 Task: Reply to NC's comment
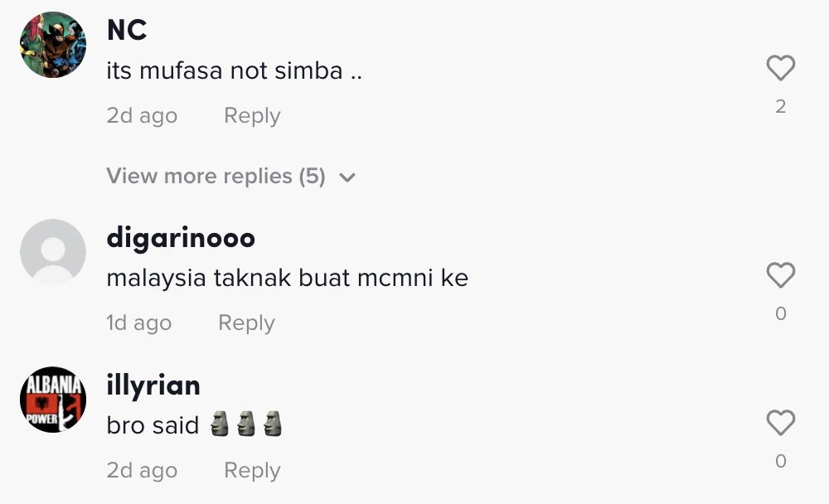(252, 116)
